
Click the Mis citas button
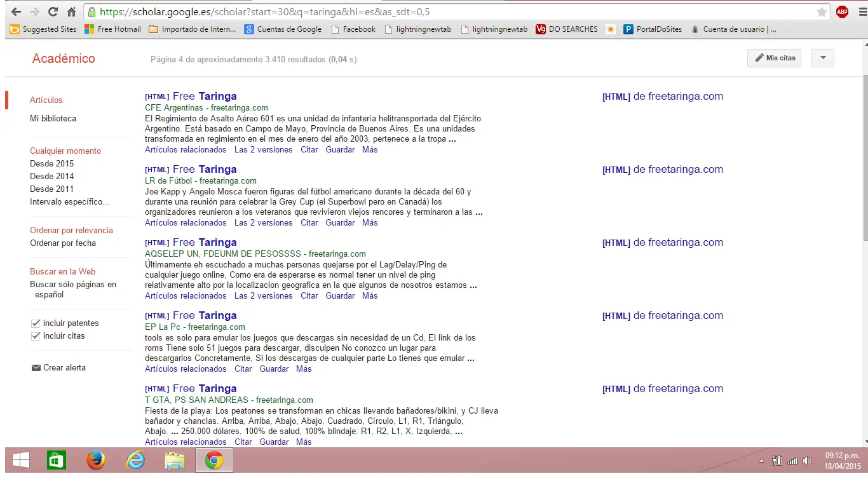(x=775, y=58)
